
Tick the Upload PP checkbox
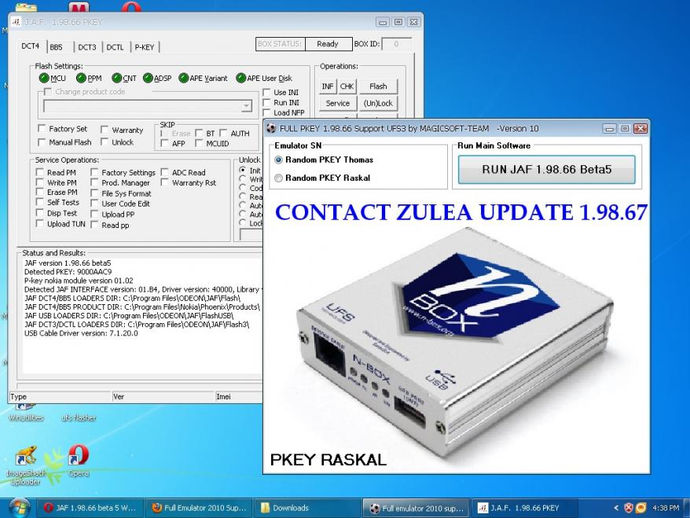coord(94,214)
